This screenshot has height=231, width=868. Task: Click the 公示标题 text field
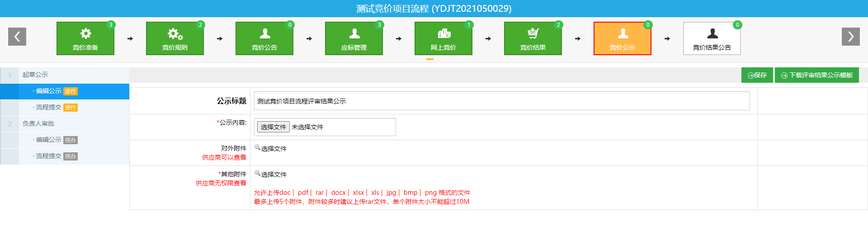pyautogui.click(x=502, y=101)
